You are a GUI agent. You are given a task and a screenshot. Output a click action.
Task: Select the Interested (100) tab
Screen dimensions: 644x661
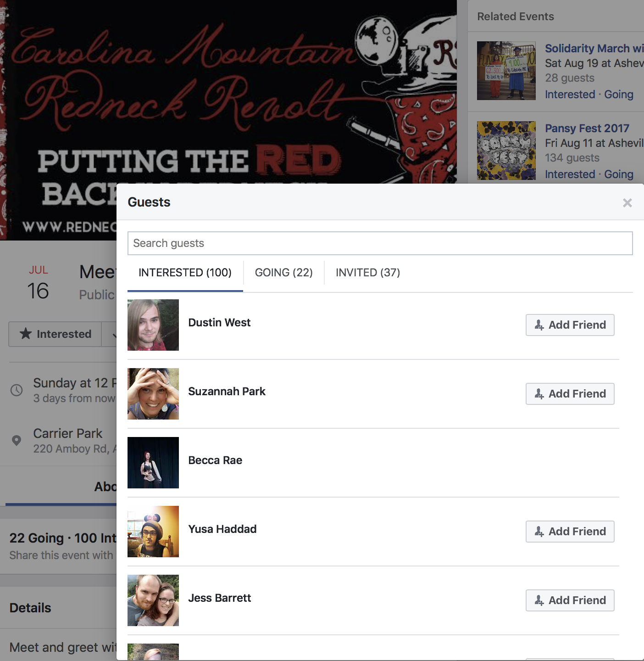point(185,273)
